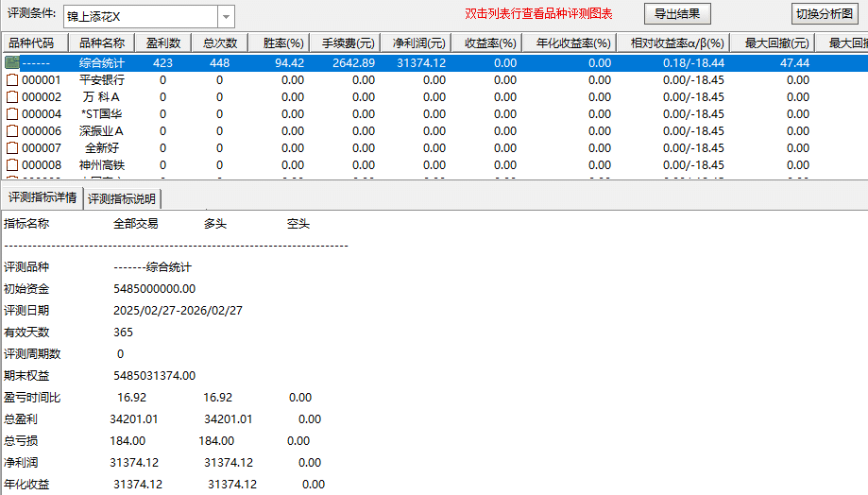Switch to the 评测指标详情 tab

[x=43, y=198]
